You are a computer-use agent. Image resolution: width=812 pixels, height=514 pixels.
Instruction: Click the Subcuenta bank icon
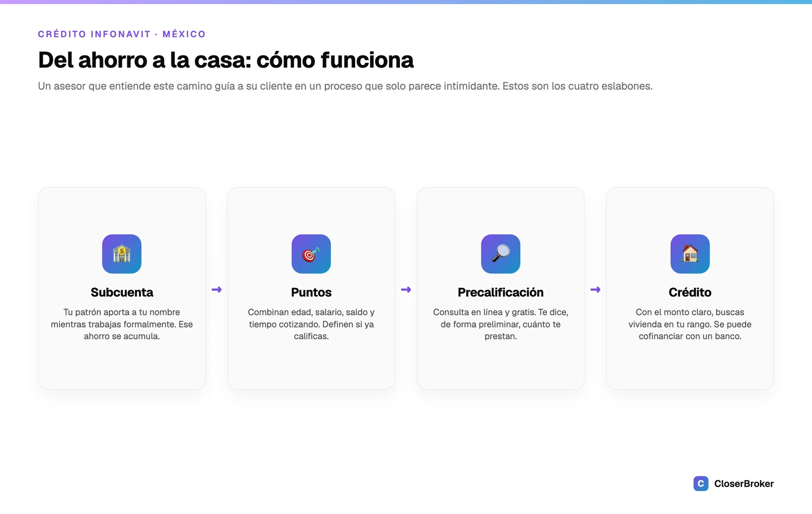click(122, 254)
